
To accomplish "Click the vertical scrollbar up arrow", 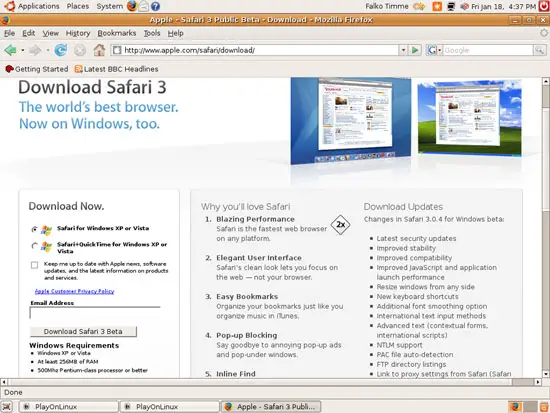I will (x=546, y=81).
